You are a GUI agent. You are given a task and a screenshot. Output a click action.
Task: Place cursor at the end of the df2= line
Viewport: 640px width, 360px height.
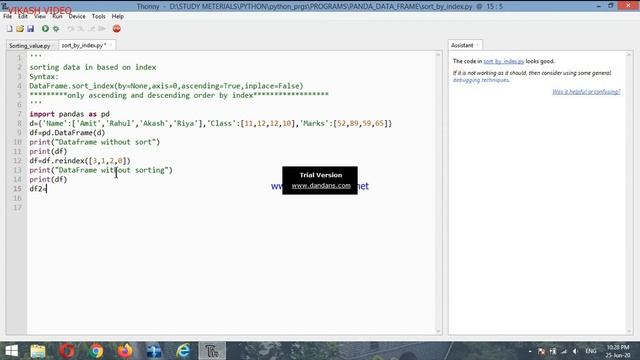(47, 189)
